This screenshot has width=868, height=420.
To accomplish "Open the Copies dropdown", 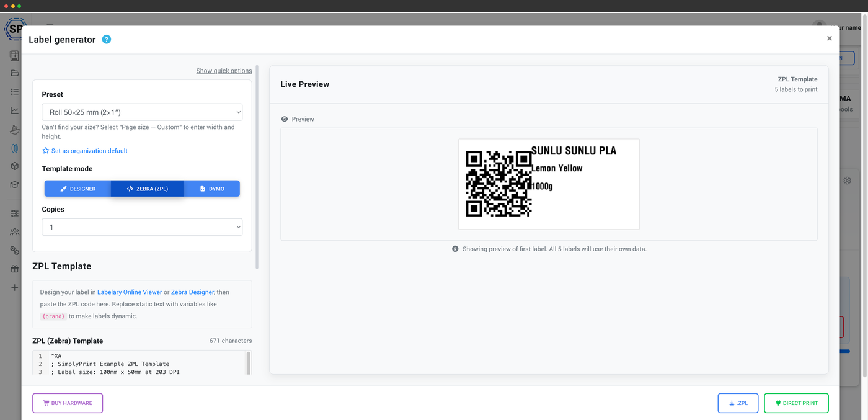I will [x=142, y=227].
